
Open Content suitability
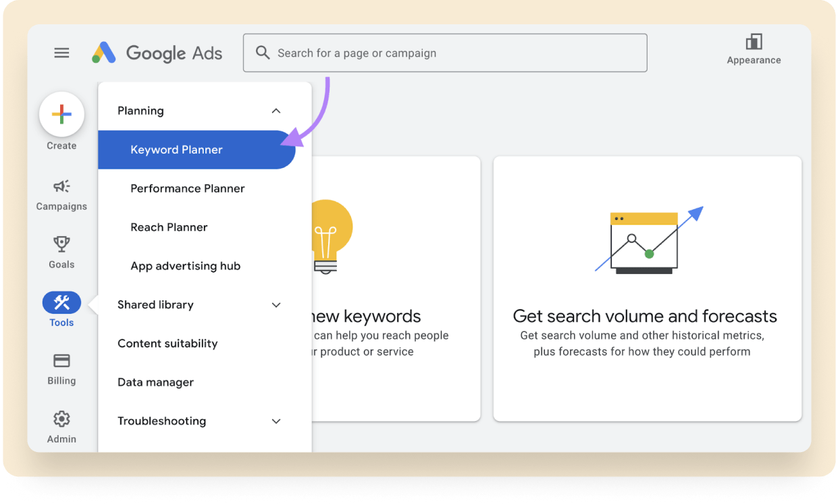[x=167, y=343]
